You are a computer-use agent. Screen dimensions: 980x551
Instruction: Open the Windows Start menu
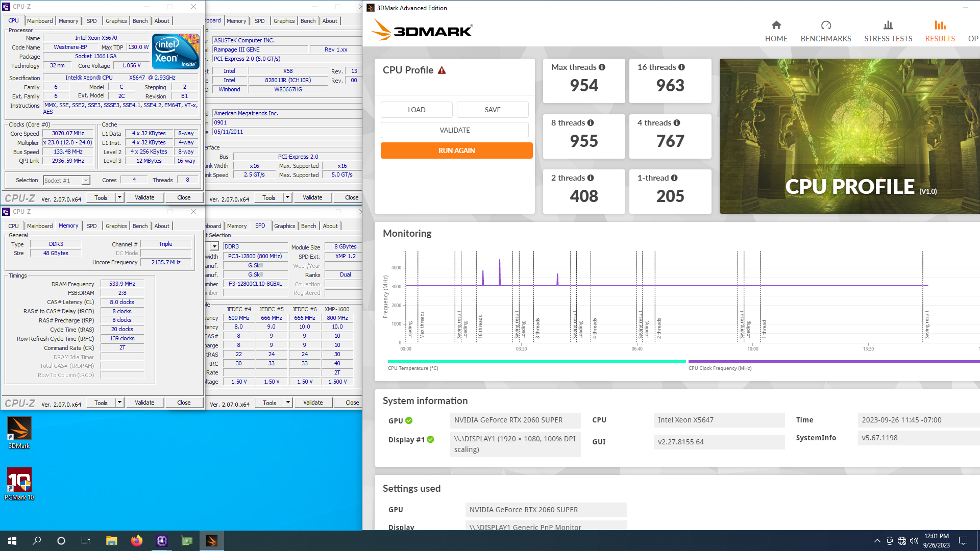(x=12, y=541)
